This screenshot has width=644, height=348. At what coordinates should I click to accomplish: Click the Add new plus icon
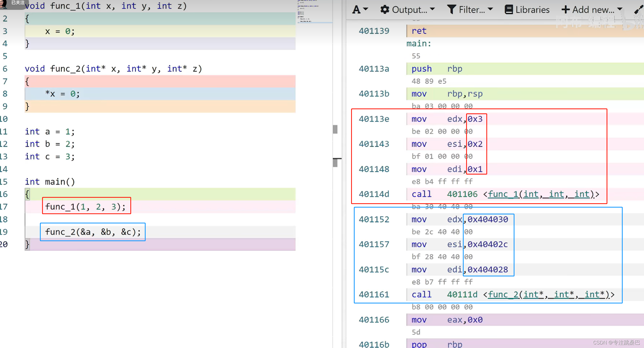565,10
